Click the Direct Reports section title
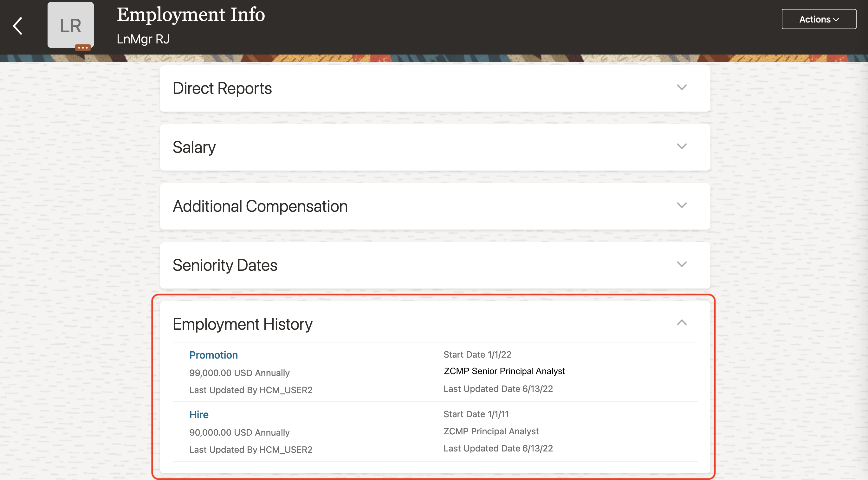Screen dimensions: 868x480 (222, 88)
